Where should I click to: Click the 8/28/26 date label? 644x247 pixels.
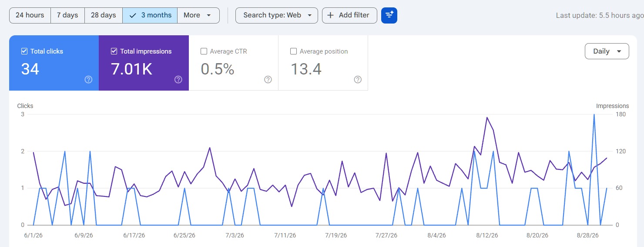click(x=588, y=235)
